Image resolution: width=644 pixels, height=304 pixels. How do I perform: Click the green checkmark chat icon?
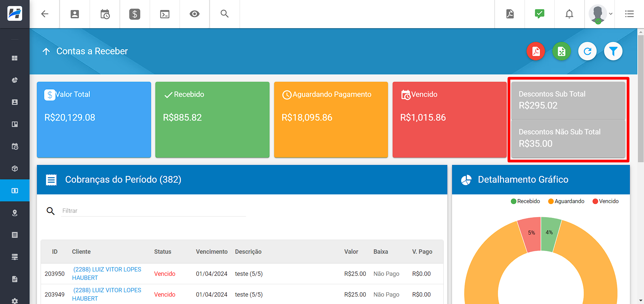tap(540, 14)
